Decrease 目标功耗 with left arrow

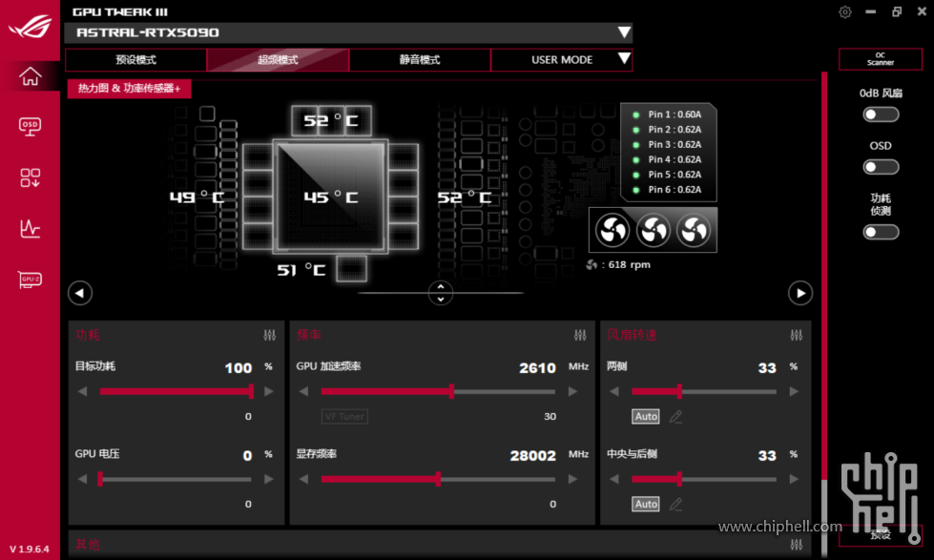(x=83, y=391)
